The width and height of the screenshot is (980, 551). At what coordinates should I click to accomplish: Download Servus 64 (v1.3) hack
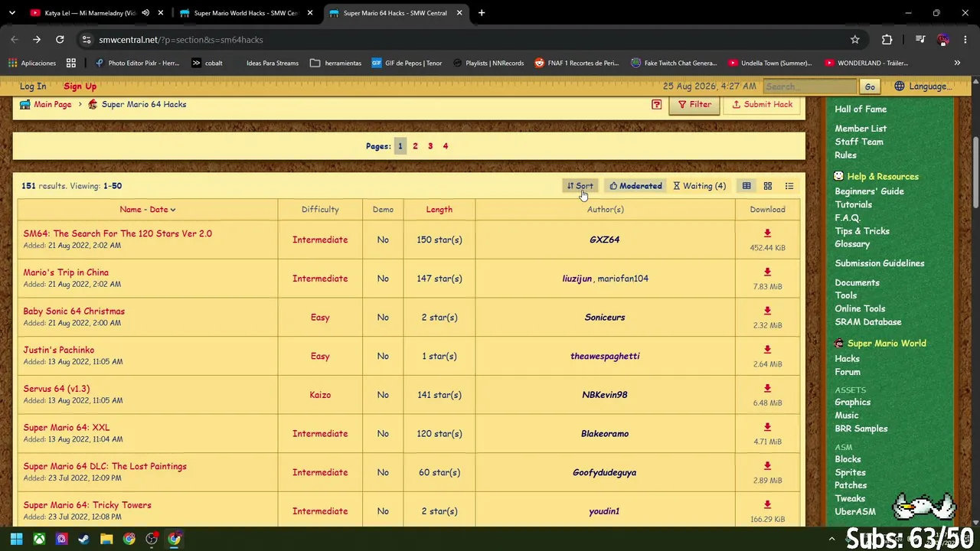[x=767, y=389]
